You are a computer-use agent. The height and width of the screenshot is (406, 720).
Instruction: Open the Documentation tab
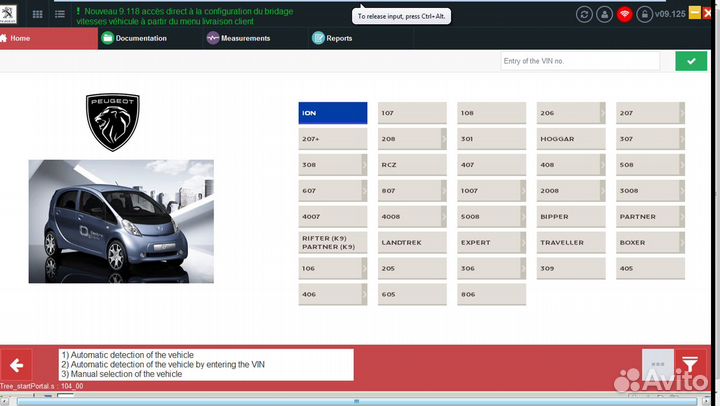(x=134, y=38)
